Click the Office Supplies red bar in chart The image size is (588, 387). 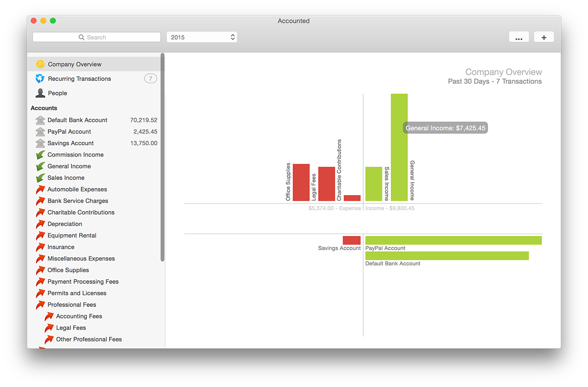click(301, 182)
